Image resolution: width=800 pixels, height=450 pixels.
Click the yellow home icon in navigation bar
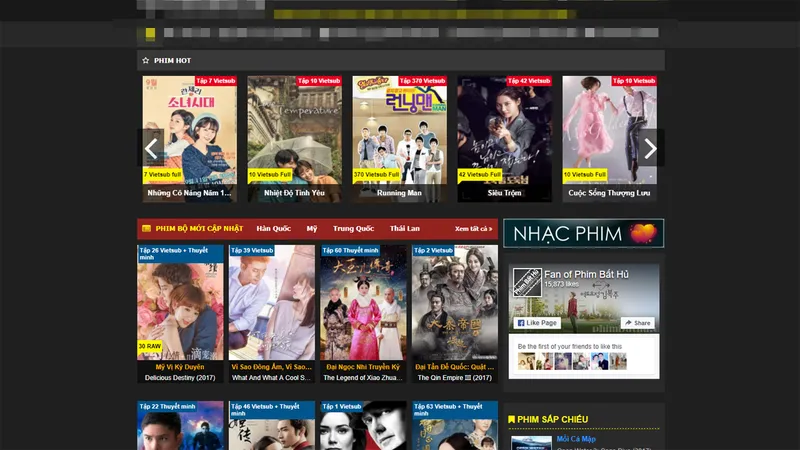(150, 33)
